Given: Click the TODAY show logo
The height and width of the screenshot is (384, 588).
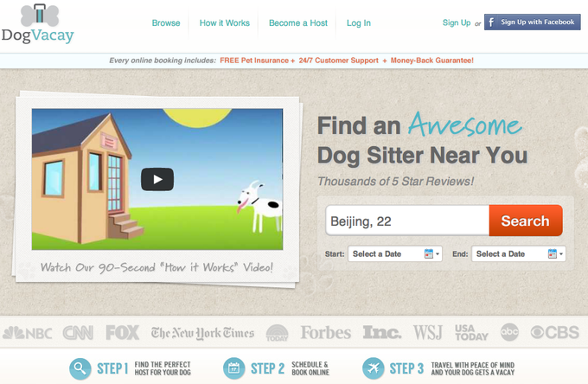Looking at the screenshot, I should tap(277, 333).
